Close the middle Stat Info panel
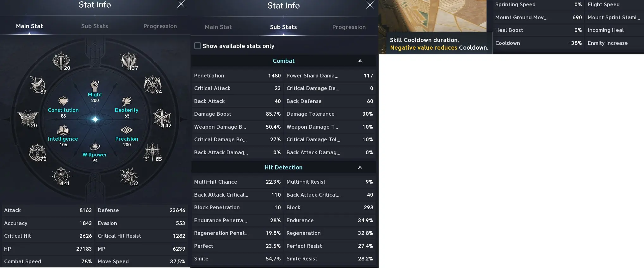Viewport: 644px width, 269px height. coord(370,5)
